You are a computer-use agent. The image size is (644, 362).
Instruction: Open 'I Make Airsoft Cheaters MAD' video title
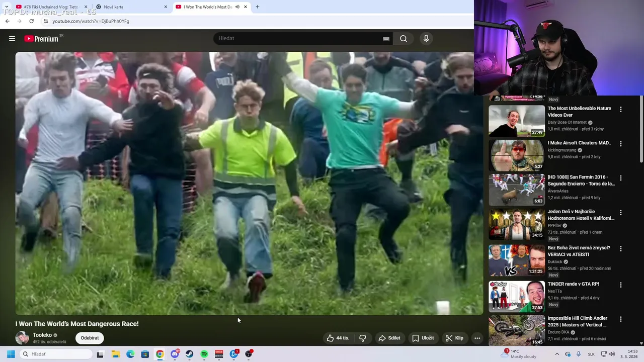580,143
